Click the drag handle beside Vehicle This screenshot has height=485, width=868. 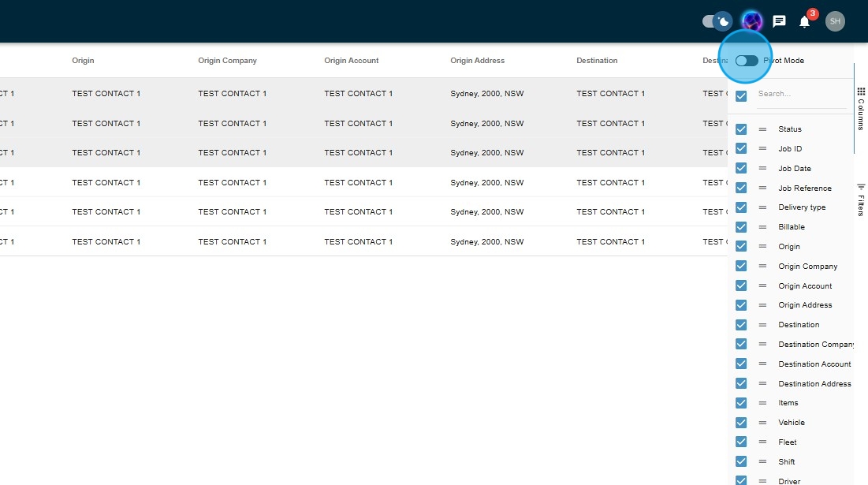click(762, 423)
